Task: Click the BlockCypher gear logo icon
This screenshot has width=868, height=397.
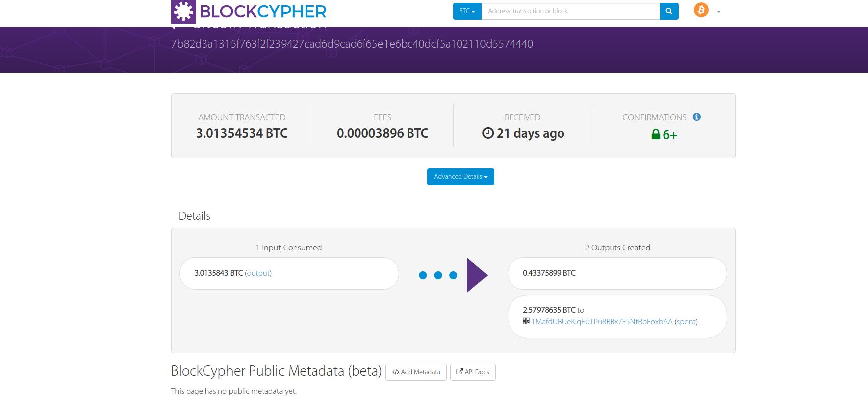Action: click(x=184, y=12)
